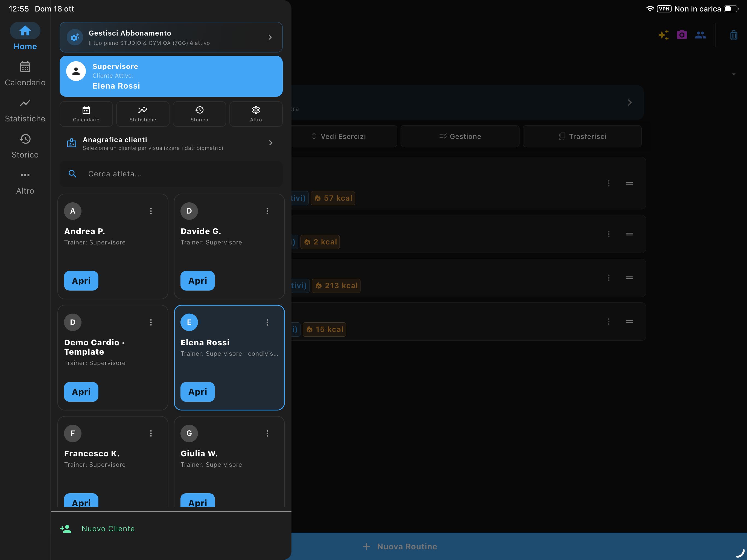Click Giulia W. avatar letter G
This screenshot has width=747, height=560.
tap(189, 433)
